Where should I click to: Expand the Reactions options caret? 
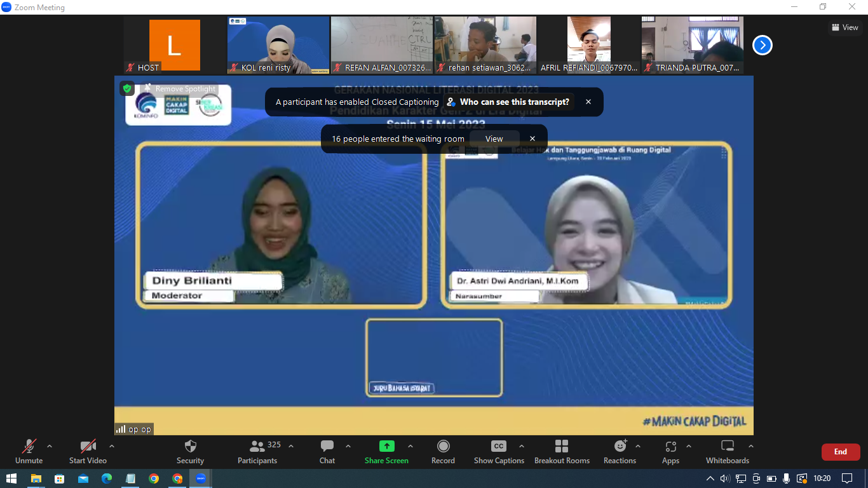638,446
